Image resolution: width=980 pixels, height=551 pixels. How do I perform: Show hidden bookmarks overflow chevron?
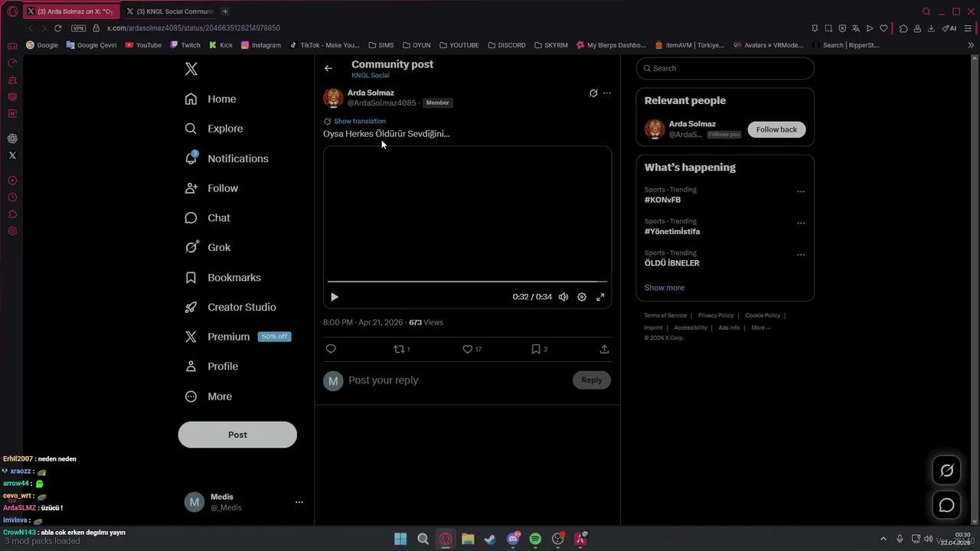coord(972,45)
